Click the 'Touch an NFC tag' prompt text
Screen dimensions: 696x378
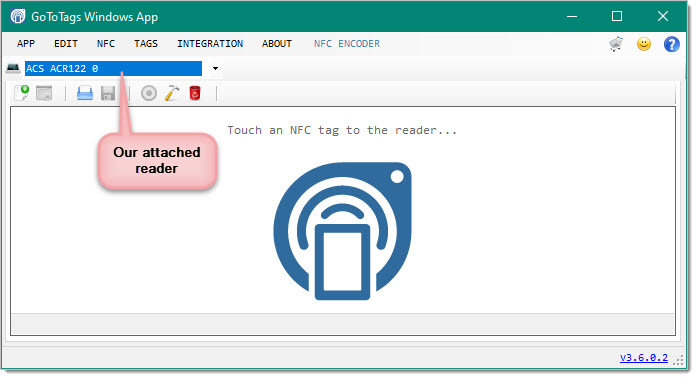point(342,130)
